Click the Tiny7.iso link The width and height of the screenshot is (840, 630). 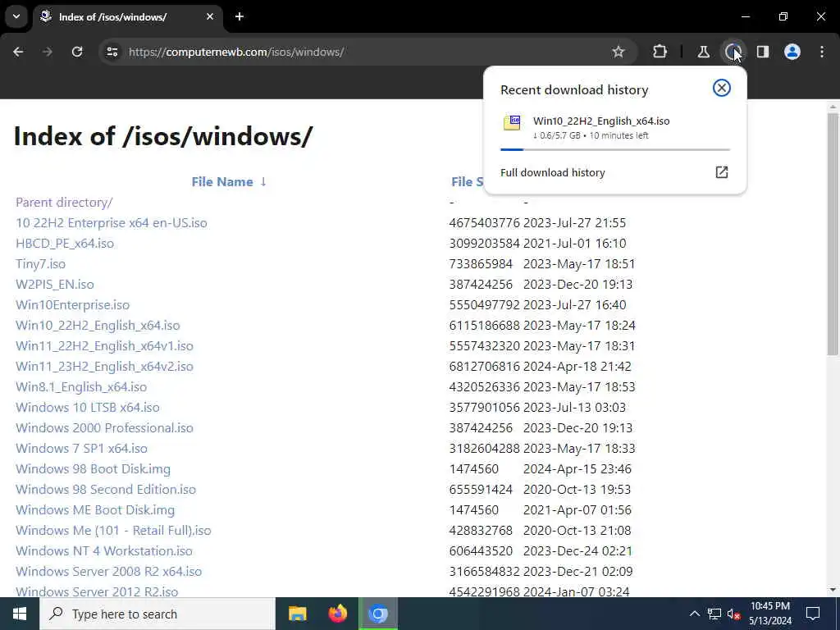(x=41, y=264)
